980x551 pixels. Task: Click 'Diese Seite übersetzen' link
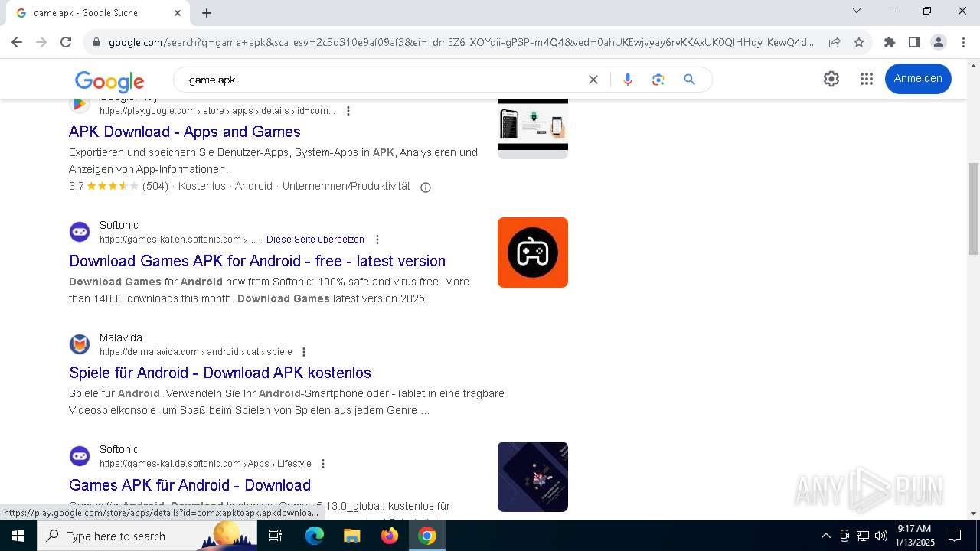pos(315,240)
